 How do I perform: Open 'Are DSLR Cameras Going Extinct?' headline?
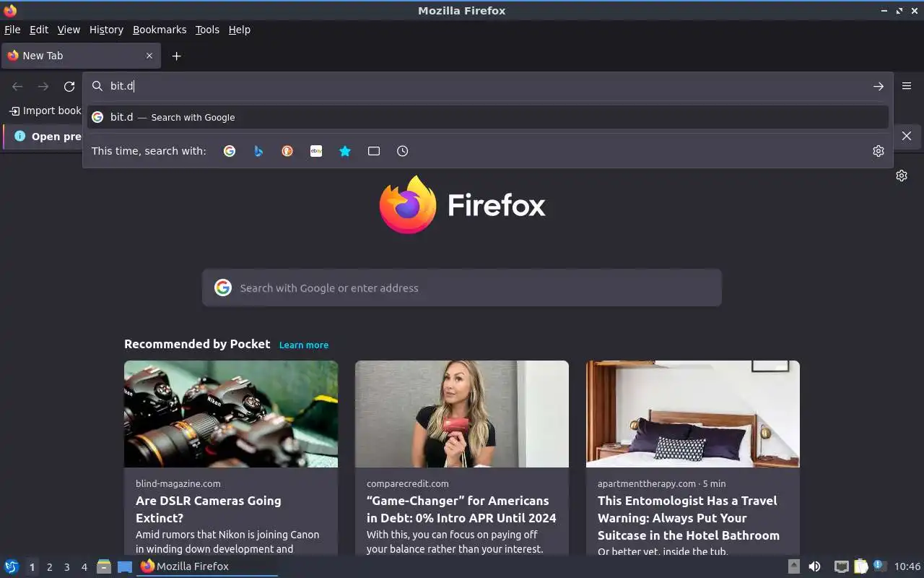click(x=209, y=509)
